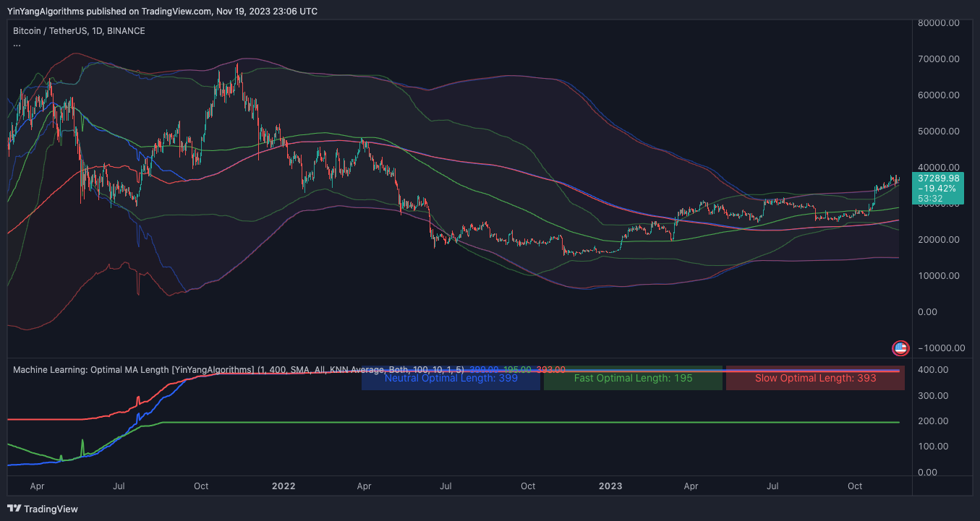Click the 50000.00 price axis label

pos(938,132)
